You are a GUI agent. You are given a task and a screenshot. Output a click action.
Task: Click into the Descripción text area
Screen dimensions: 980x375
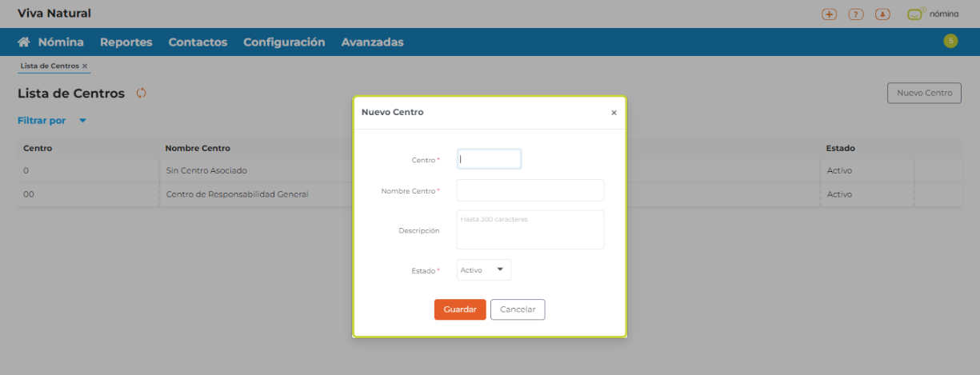[x=530, y=230]
